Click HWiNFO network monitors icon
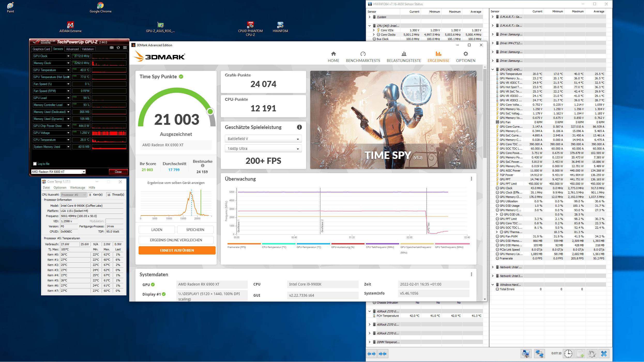 539,354
